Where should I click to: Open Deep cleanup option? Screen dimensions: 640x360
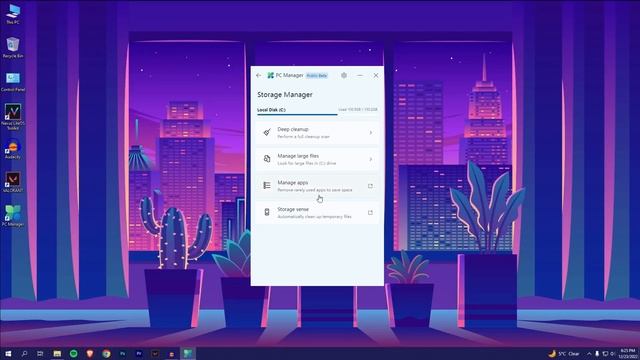pos(317,133)
